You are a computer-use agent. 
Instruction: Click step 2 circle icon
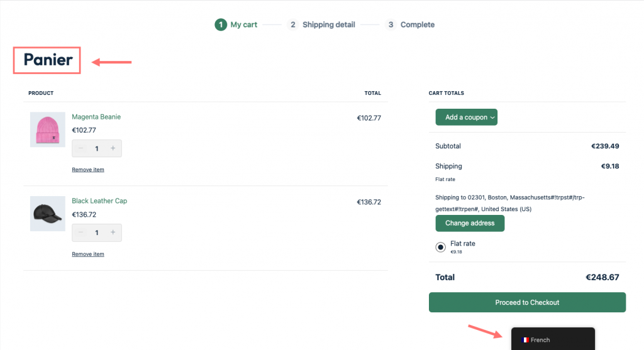(x=292, y=25)
